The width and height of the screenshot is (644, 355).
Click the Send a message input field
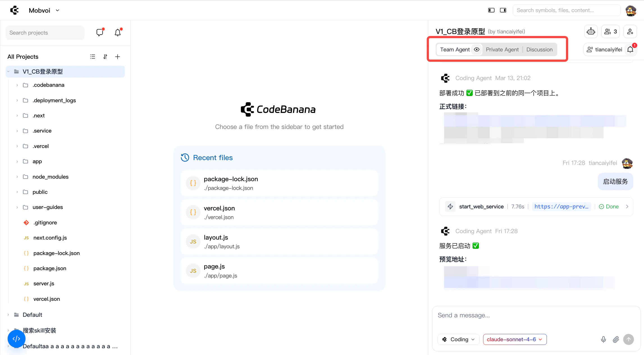tap(536, 315)
